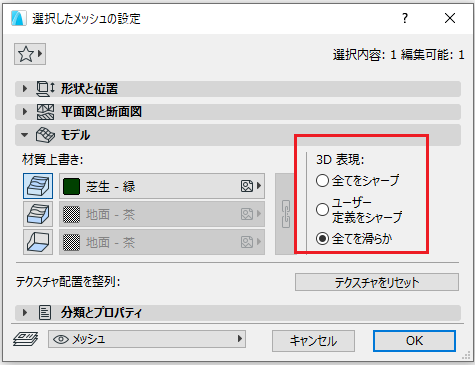Click the キャンセル button
The width and height of the screenshot is (475, 365).
tap(313, 341)
